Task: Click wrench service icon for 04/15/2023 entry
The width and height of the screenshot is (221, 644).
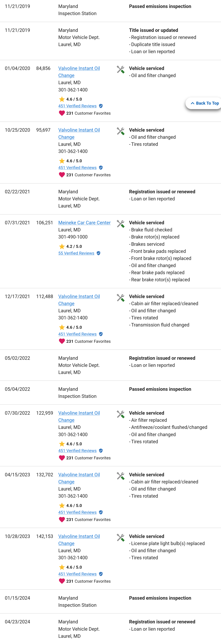Action: coord(120,476)
